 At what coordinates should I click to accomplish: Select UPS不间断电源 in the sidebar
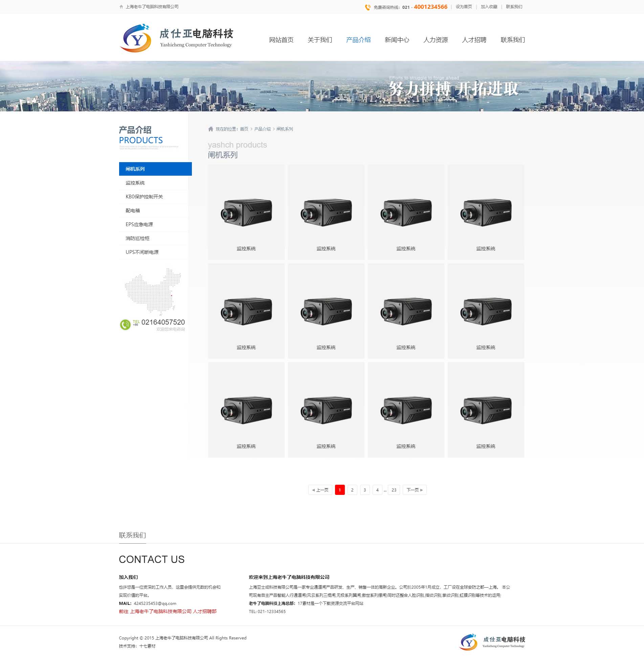tap(142, 252)
